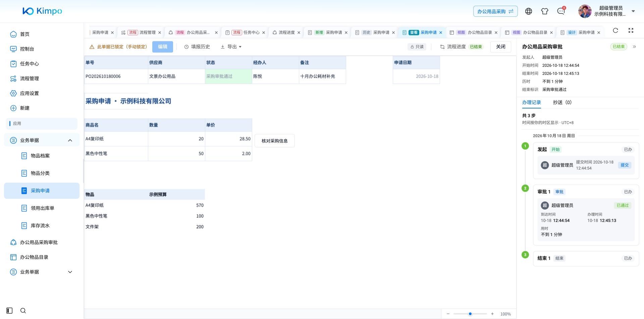Click zoom out minus icon
The width and height of the screenshot is (644, 319).
tap(448, 314)
